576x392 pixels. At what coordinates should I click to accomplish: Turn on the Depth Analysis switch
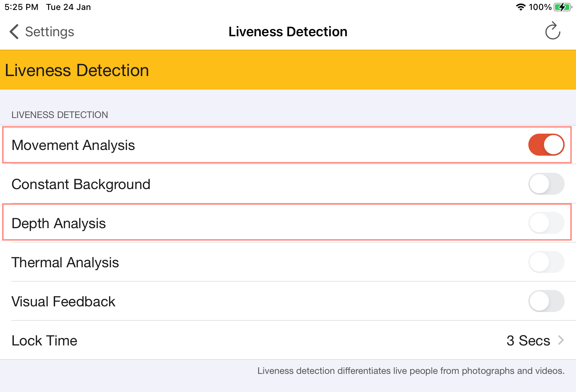(x=546, y=223)
